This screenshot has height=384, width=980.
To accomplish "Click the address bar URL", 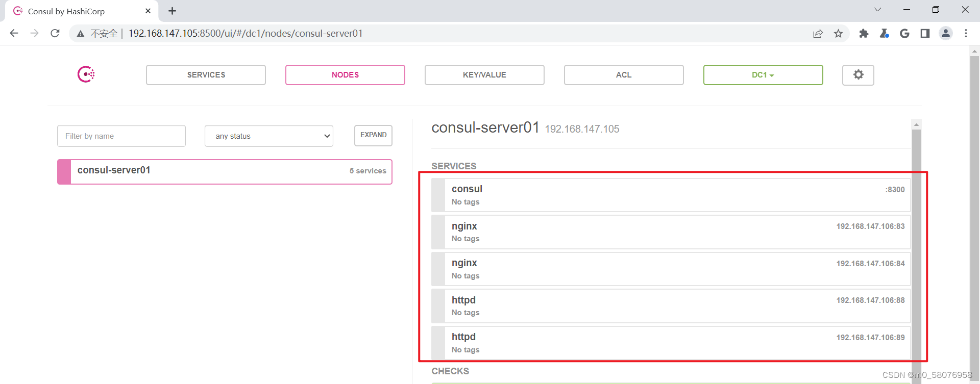I will pyautogui.click(x=246, y=33).
